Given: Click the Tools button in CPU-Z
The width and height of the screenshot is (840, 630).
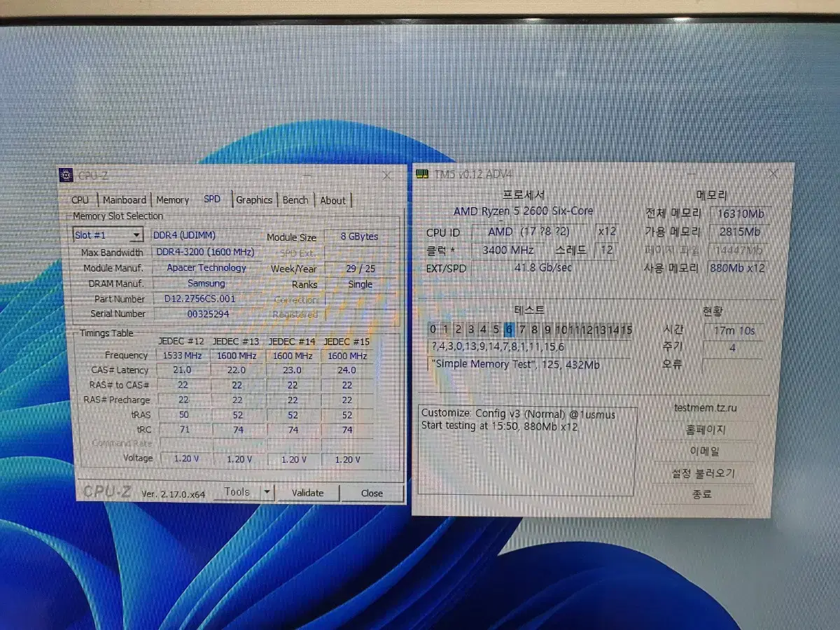Looking at the screenshot, I should (237, 492).
